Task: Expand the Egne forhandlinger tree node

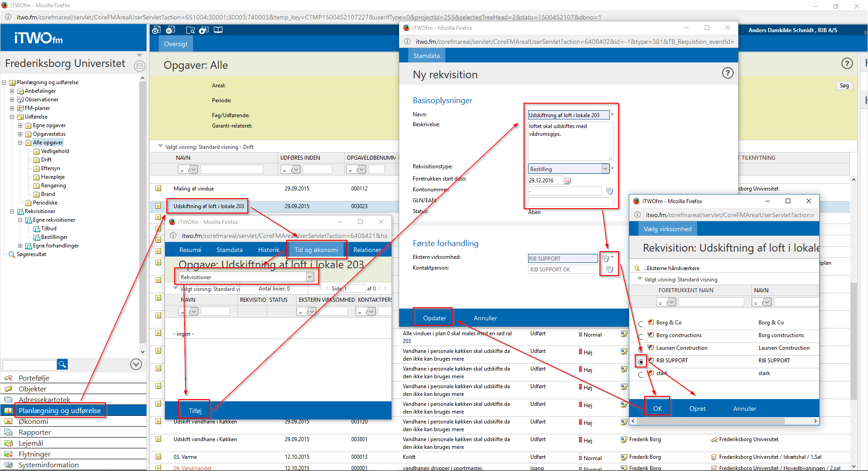Action: 20,246
